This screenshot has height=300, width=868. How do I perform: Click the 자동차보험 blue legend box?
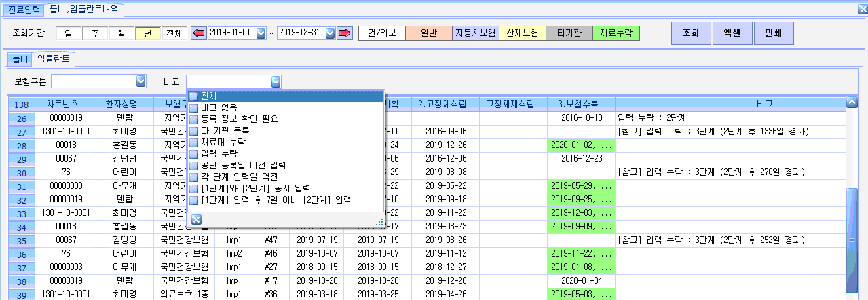[475, 33]
